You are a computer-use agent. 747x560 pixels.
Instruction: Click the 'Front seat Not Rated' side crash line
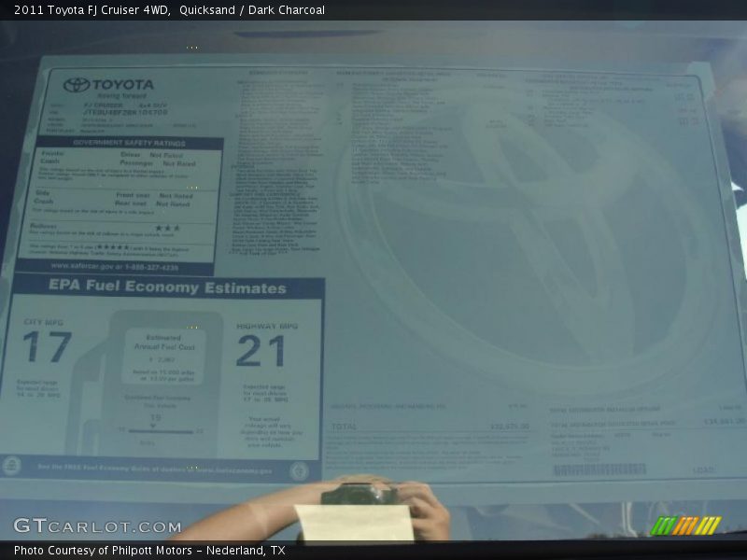(154, 196)
